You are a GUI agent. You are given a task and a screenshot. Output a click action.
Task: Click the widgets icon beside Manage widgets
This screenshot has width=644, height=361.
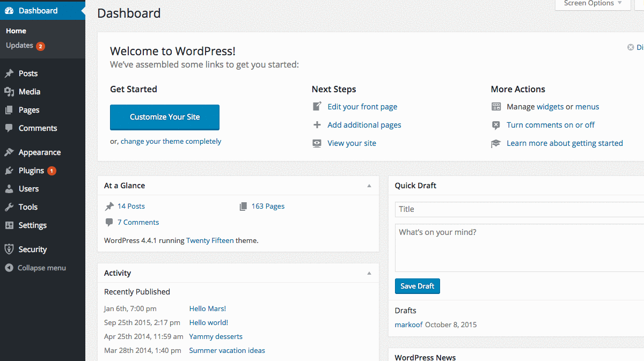click(496, 107)
